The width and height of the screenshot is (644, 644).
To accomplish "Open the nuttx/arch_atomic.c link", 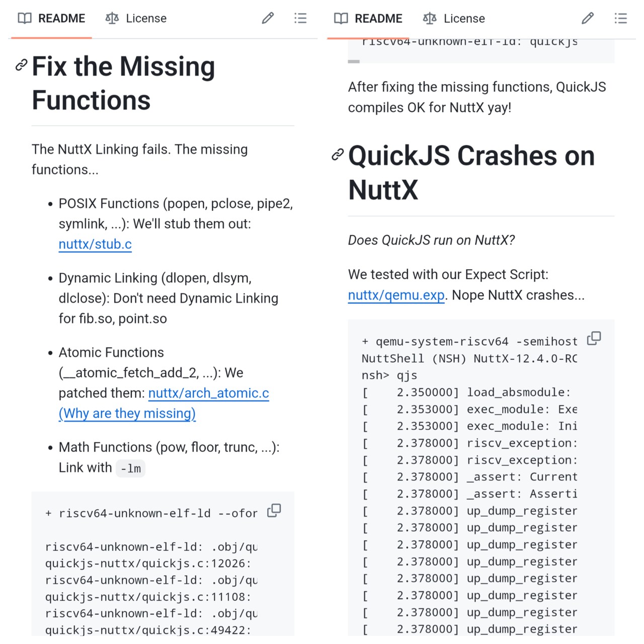I will point(208,393).
